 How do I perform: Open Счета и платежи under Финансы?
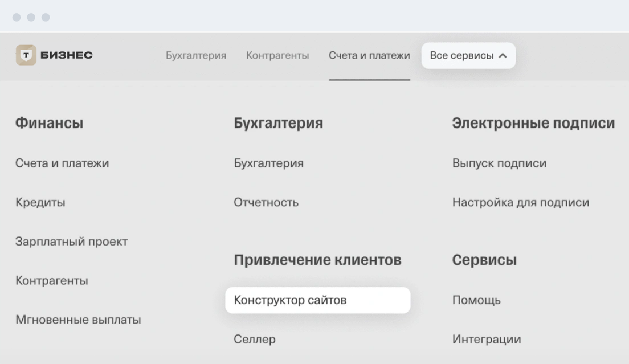(62, 163)
